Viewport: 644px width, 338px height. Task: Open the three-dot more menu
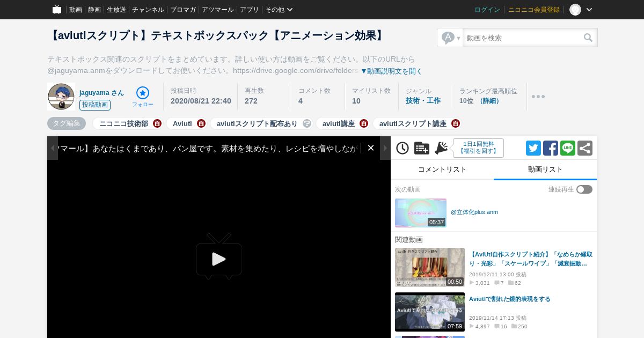pyautogui.click(x=538, y=97)
